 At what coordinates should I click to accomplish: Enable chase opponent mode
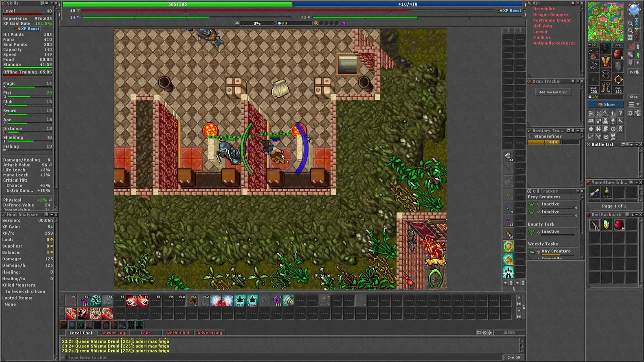638,55
